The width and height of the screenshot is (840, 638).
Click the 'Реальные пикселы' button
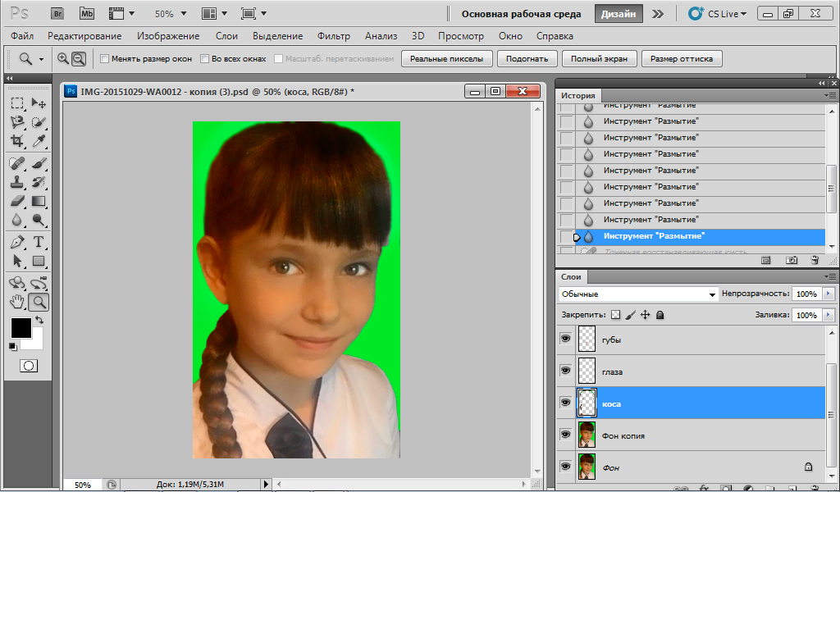pos(447,59)
